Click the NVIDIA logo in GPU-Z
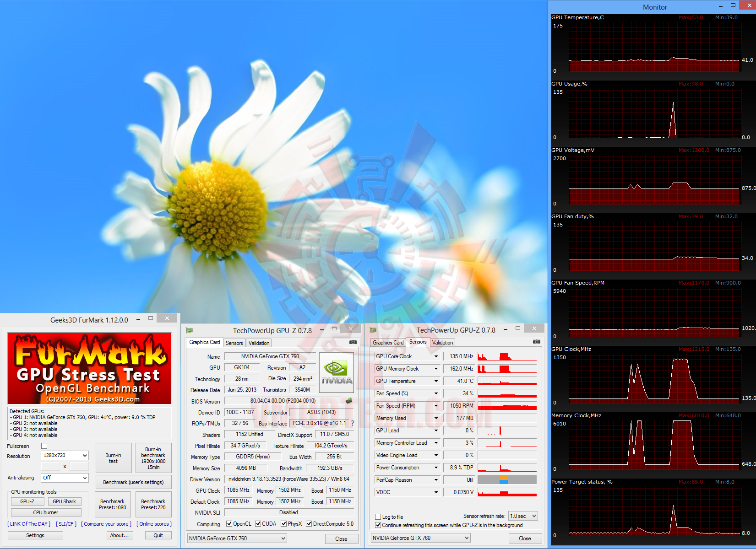The width and height of the screenshot is (756, 549). tap(337, 373)
